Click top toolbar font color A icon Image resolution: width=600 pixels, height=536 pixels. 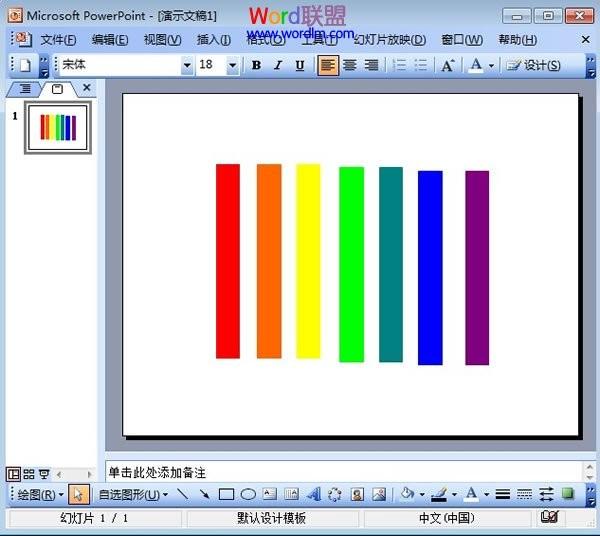click(x=476, y=65)
